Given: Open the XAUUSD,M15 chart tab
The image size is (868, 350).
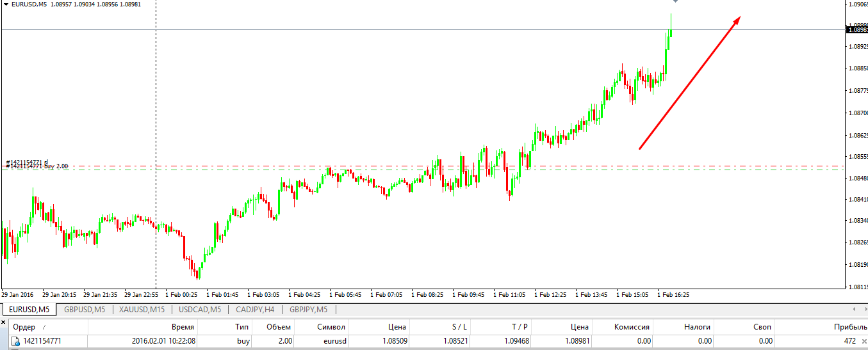Looking at the screenshot, I should 142,310.
